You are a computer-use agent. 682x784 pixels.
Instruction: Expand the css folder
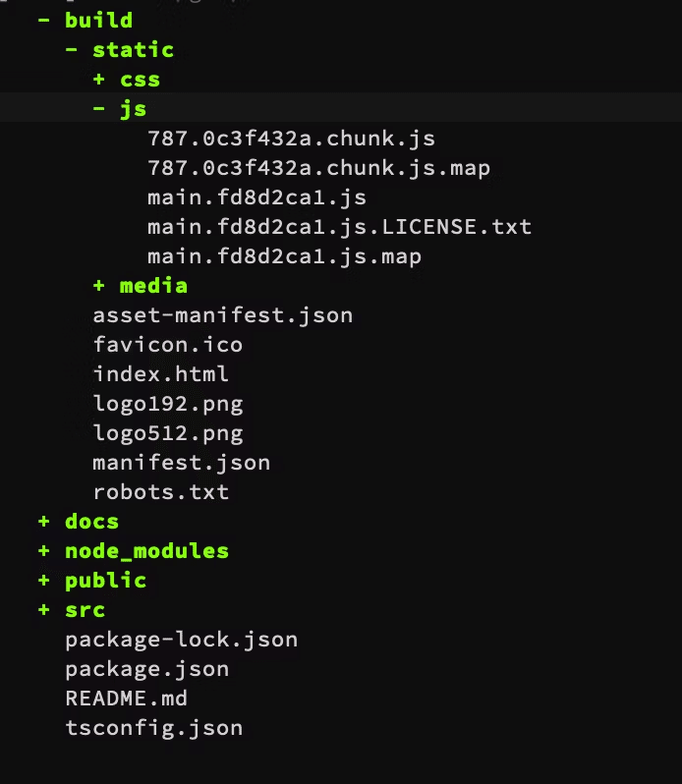click(98, 80)
